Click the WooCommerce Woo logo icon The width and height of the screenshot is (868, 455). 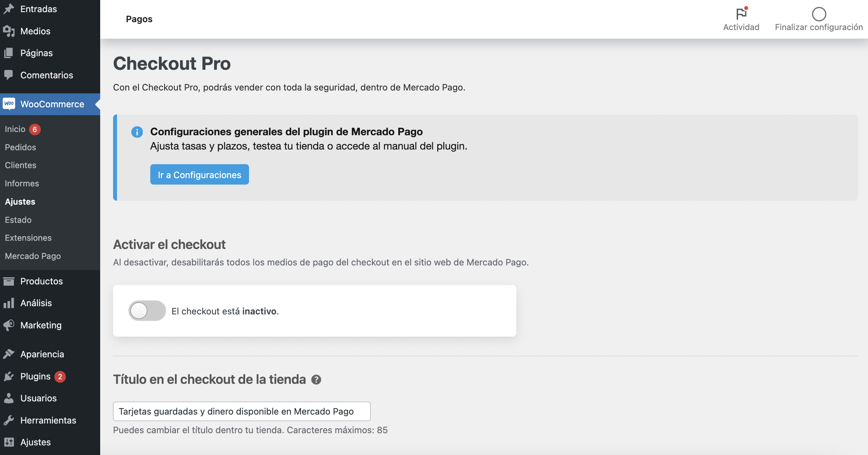click(9, 104)
